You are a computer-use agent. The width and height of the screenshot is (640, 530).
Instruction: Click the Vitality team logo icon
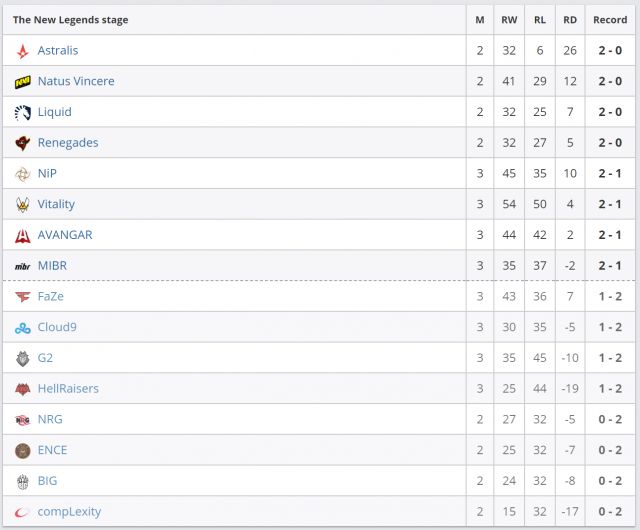[x=23, y=205]
